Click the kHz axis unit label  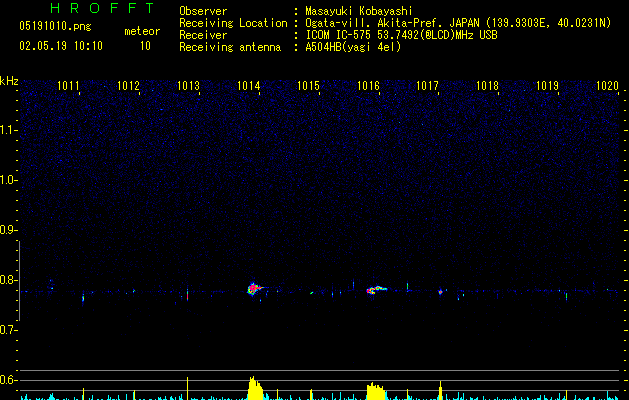[x=9, y=81]
